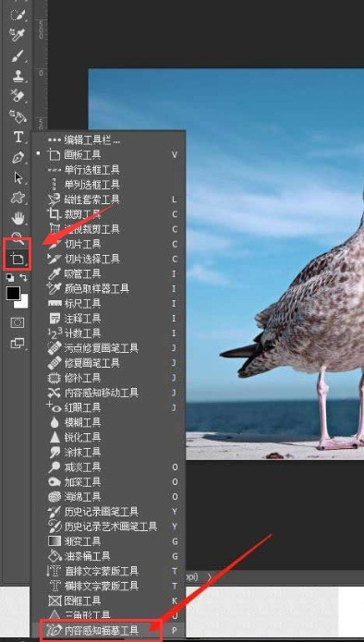Activate 加深工具 from the flyout
This screenshot has height=642, width=364.
click(109, 482)
